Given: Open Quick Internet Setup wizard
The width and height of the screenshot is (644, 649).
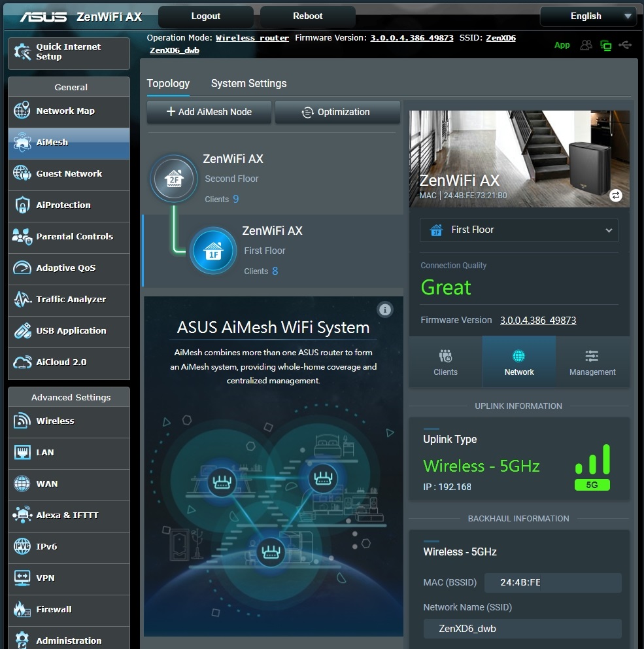Looking at the screenshot, I should tap(69, 53).
